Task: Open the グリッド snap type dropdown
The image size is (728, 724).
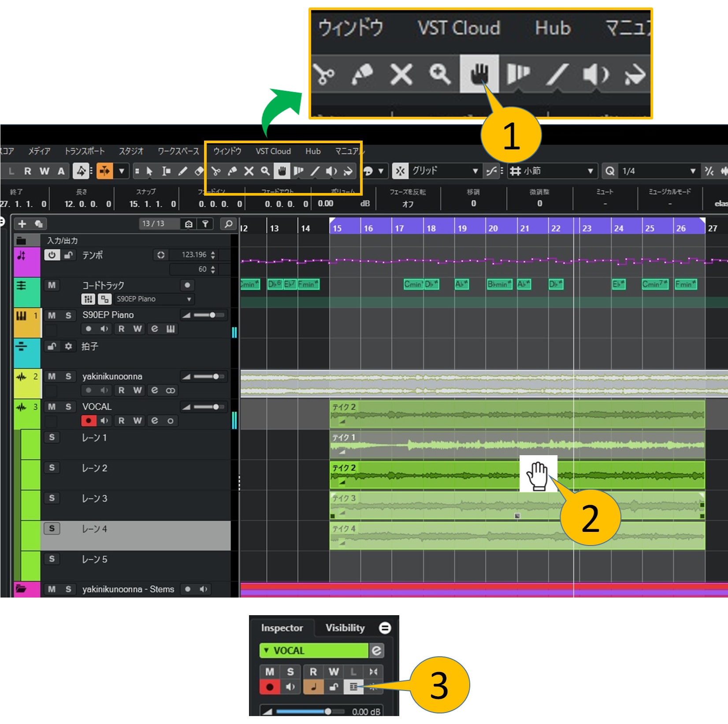Action: click(475, 171)
